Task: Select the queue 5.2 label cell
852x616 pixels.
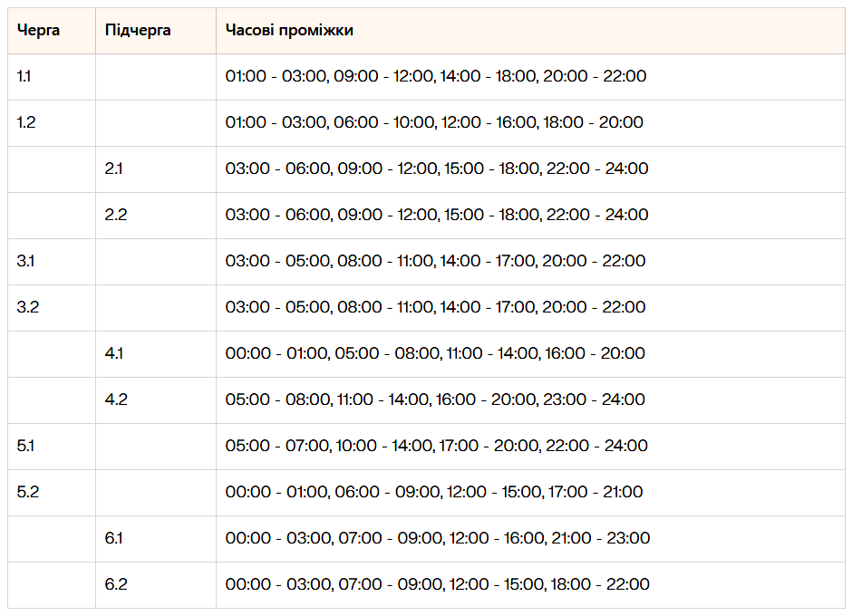Action: tap(27, 492)
